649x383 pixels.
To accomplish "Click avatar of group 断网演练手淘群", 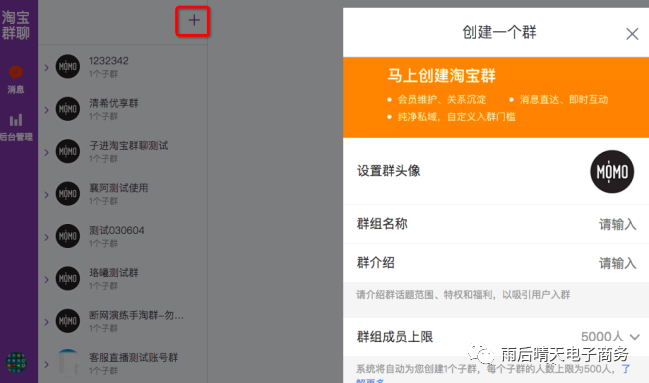I will coord(67,321).
